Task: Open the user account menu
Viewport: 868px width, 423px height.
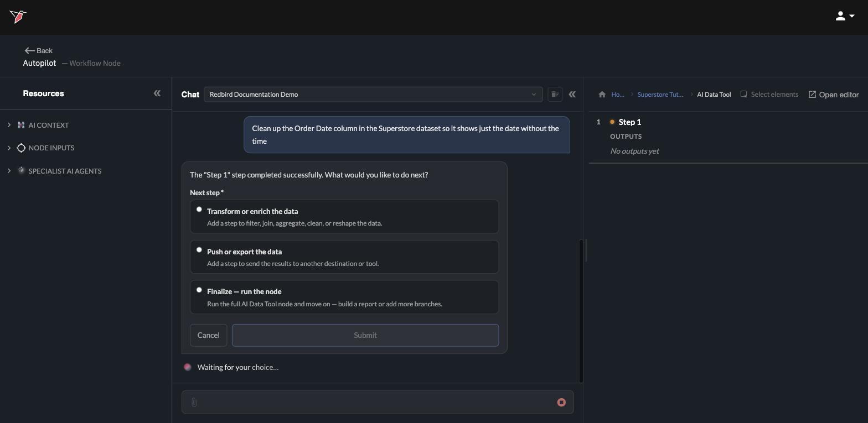Action: (x=845, y=16)
